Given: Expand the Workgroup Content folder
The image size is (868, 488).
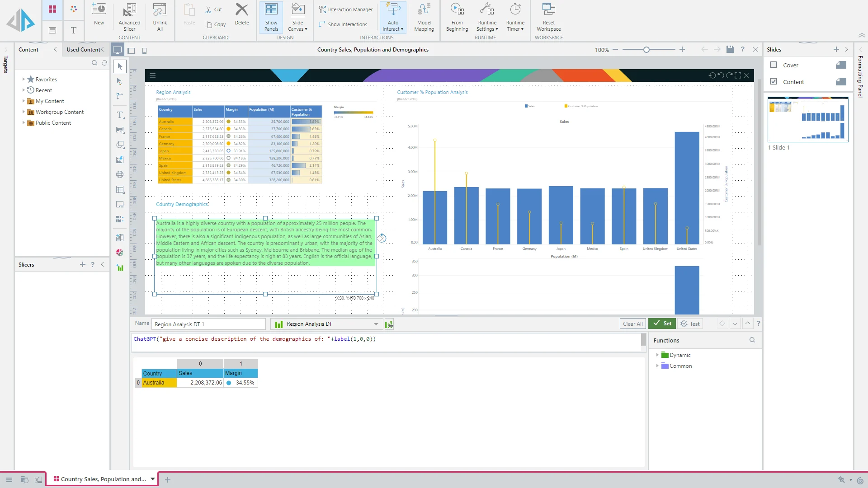Looking at the screenshot, I should point(24,112).
